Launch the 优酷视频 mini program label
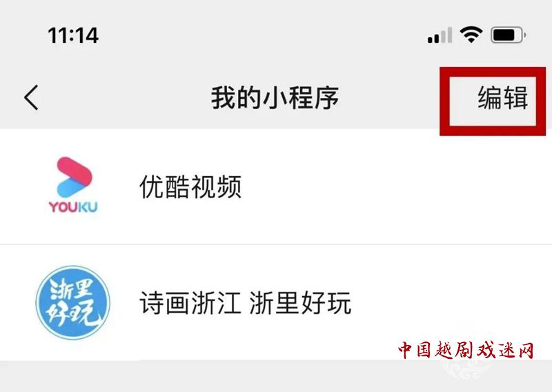The height and width of the screenshot is (392, 552). 190,186
